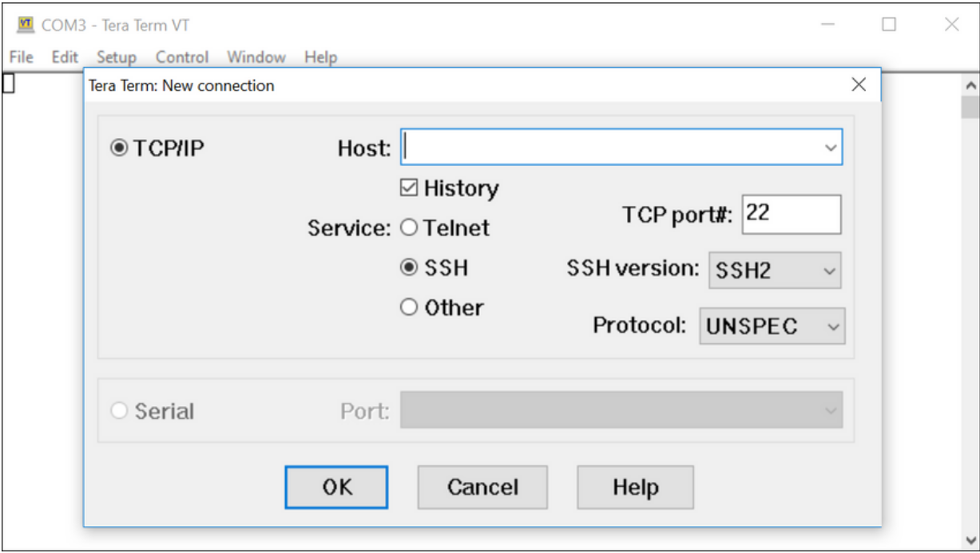The width and height of the screenshot is (980, 553).
Task: Click the 'SSH version:' label
Action: pyautogui.click(x=633, y=269)
